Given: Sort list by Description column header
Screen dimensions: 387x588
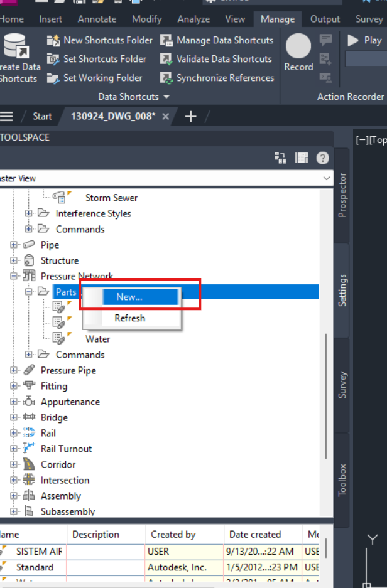Looking at the screenshot, I should pyautogui.click(x=106, y=535).
